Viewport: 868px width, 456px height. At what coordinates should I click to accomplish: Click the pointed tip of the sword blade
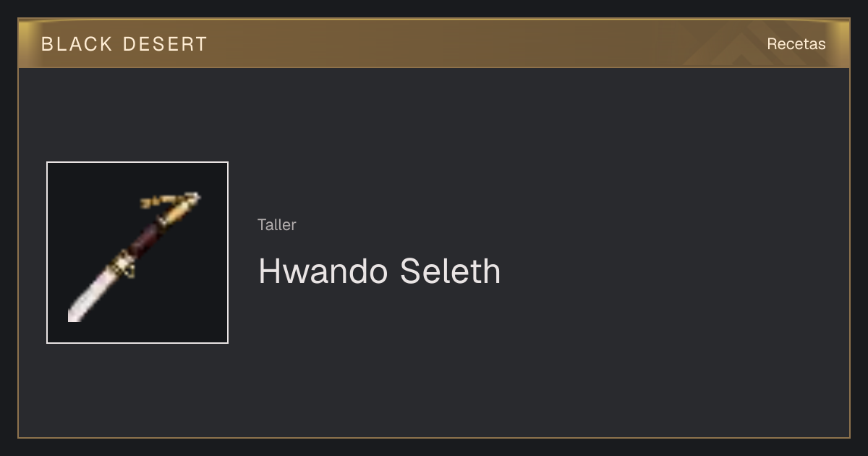click(x=73, y=316)
